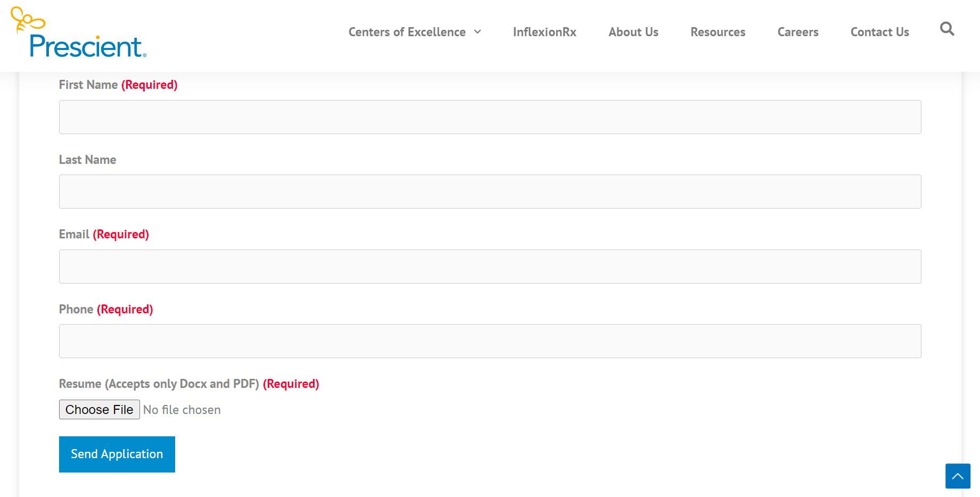
Task: Click the Email (Required) label
Action: [104, 235]
